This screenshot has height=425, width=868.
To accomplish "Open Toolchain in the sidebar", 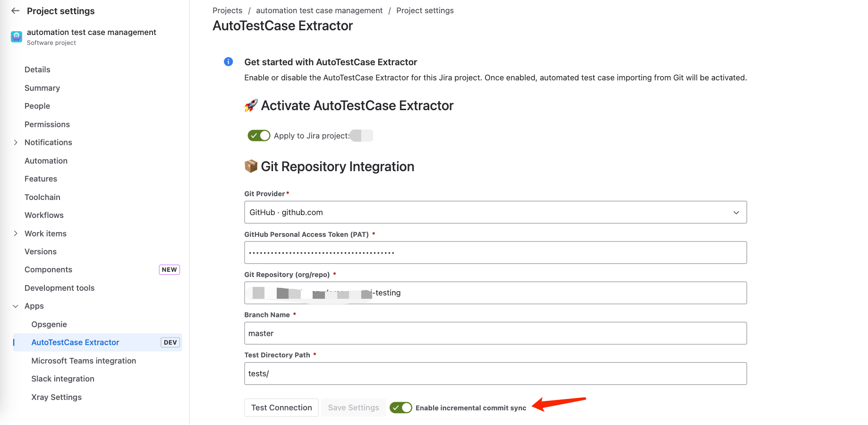I will (x=43, y=197).
